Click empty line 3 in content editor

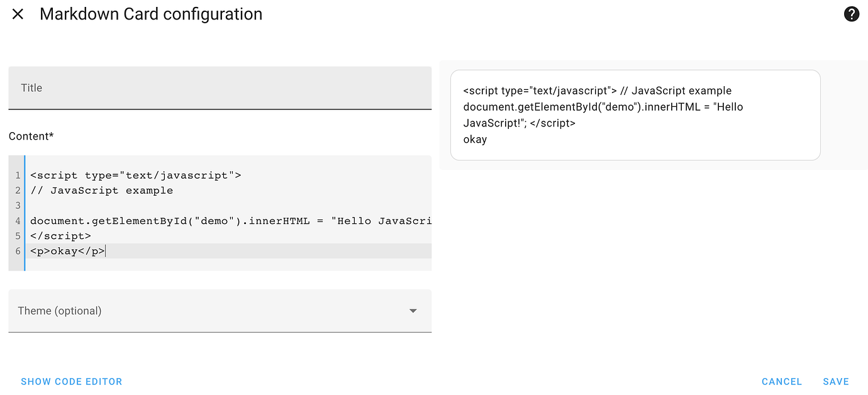point(189,206)
